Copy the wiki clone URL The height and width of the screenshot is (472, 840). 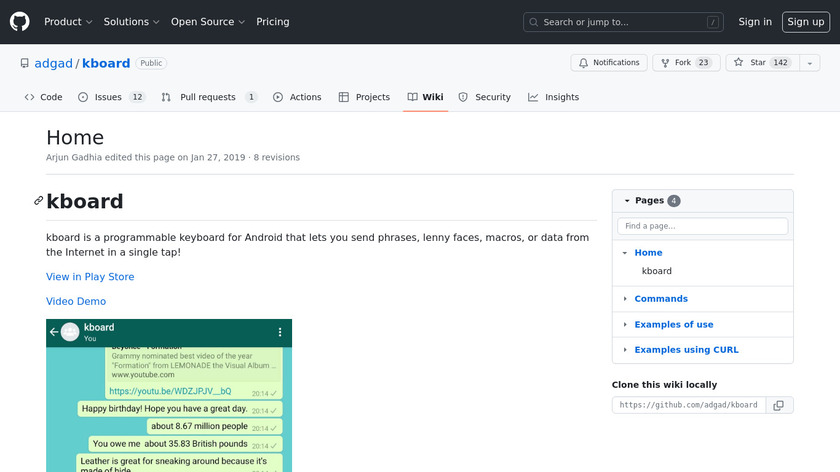point(778,405)
